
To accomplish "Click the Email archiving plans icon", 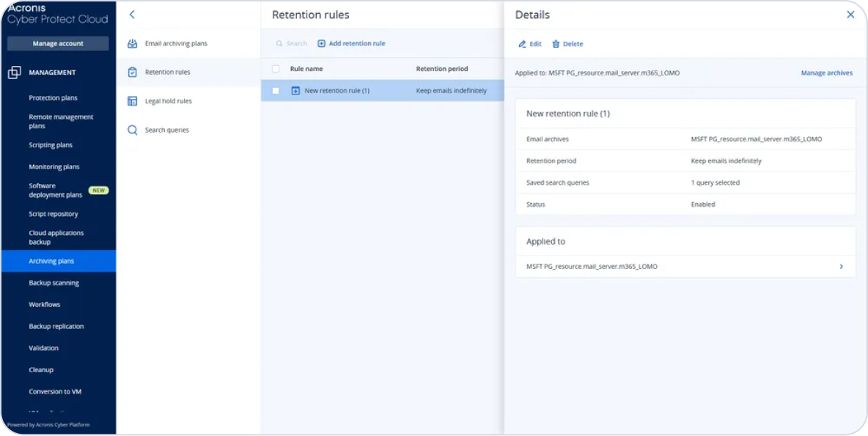I will [133, 44].
